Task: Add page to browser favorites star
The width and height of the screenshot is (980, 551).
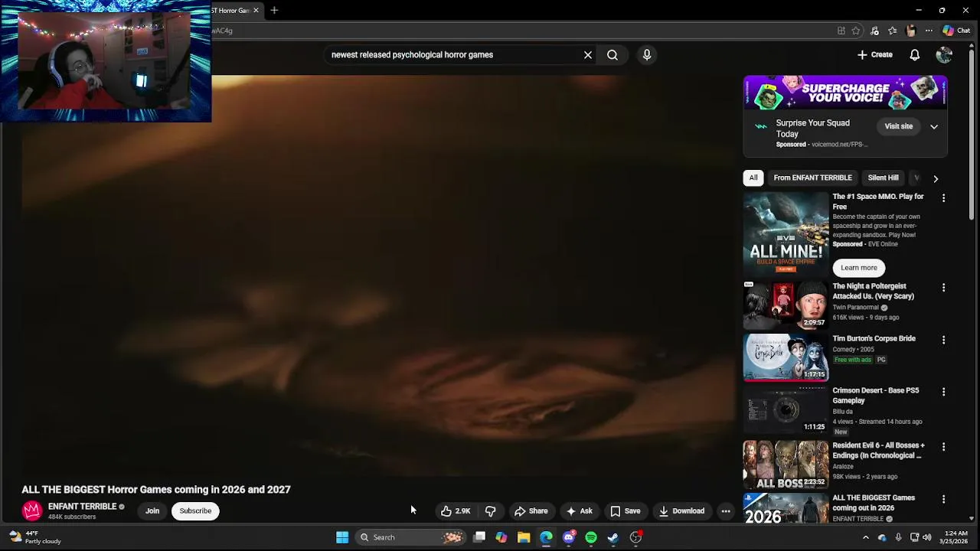Action: point(856,31)
